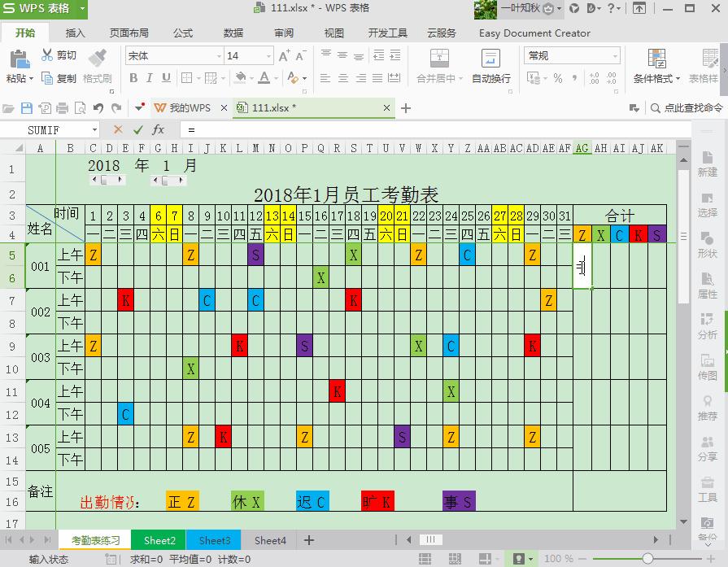
Task: Click the Cut (剪切) scissors icon
Action: [x=47, y=55]
